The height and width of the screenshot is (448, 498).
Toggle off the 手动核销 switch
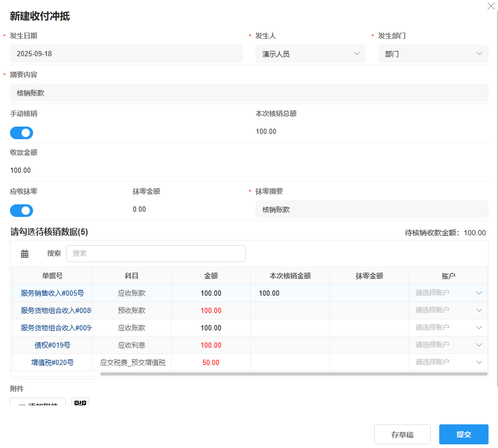(21, 133)
